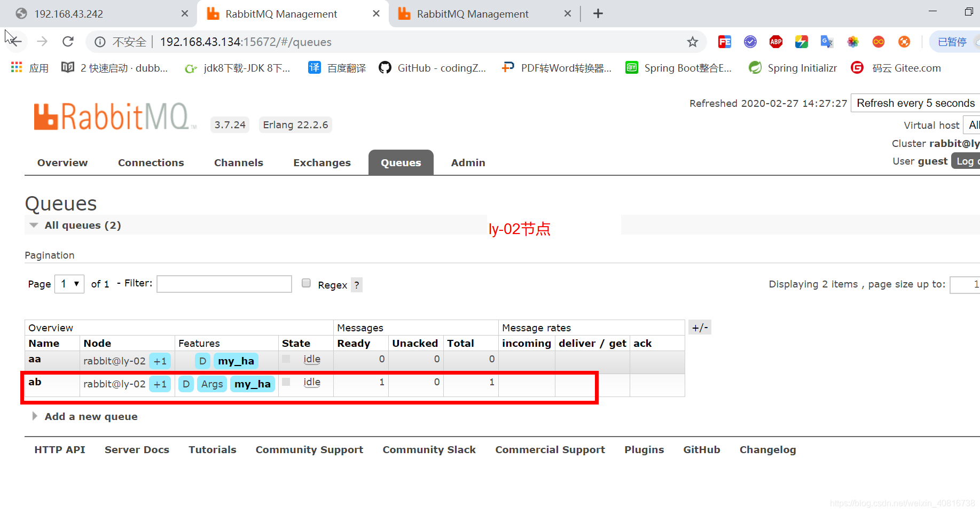Open the Channels tab
This screenshot has width=980, height=513.
(x=239, y=162)
